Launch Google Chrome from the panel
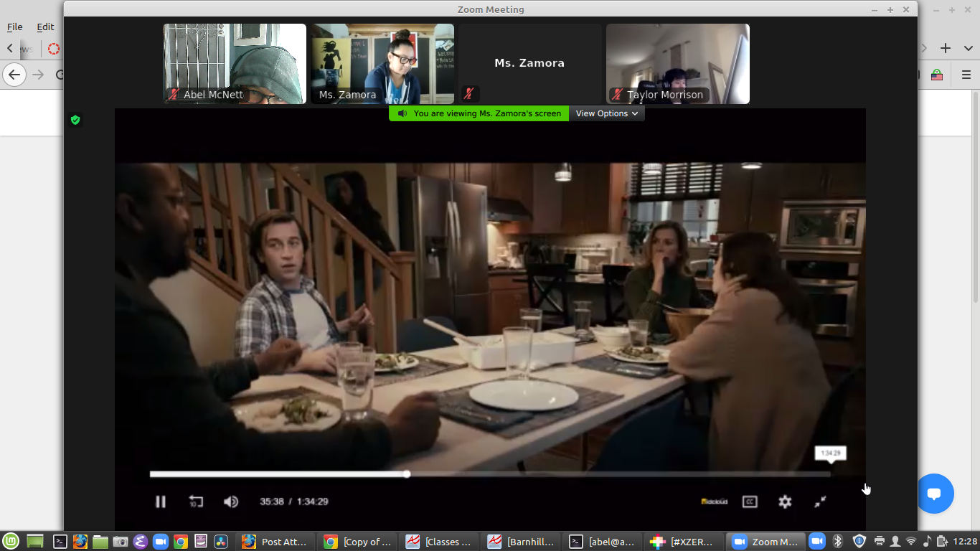The image size is (980, 551). 181,542
